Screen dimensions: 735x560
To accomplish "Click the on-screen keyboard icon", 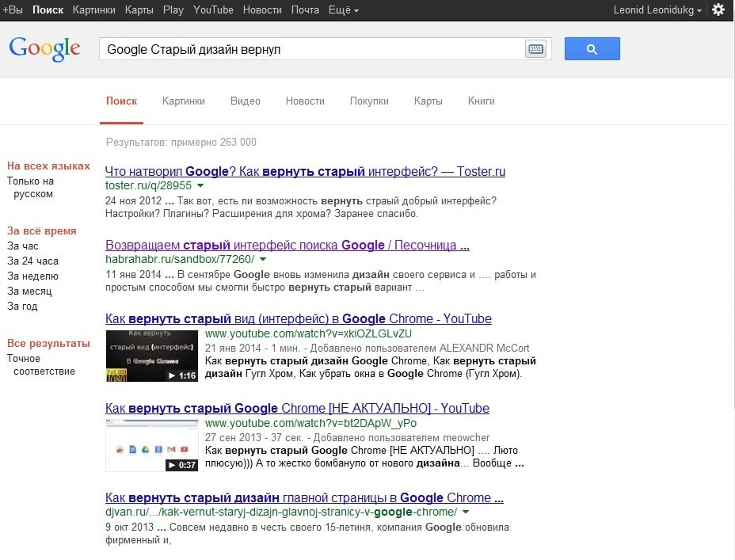I will click(x=535, y=49).
